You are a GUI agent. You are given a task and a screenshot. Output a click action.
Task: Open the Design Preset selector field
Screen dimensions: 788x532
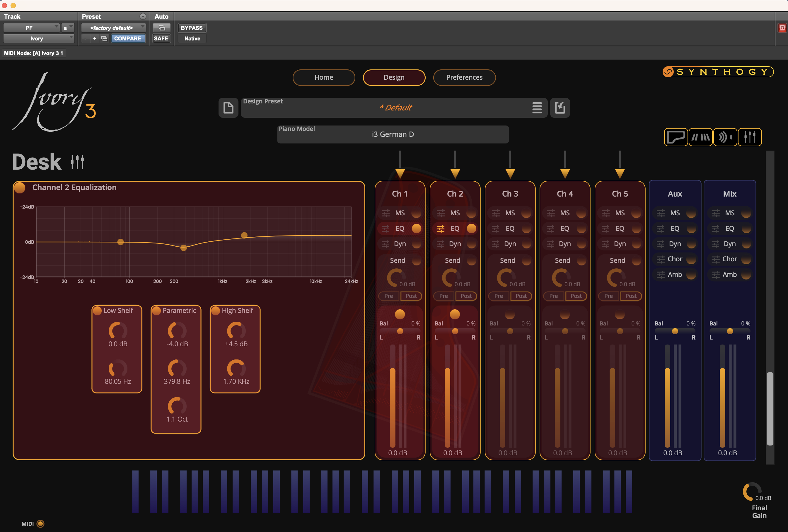tap(394, 108)
